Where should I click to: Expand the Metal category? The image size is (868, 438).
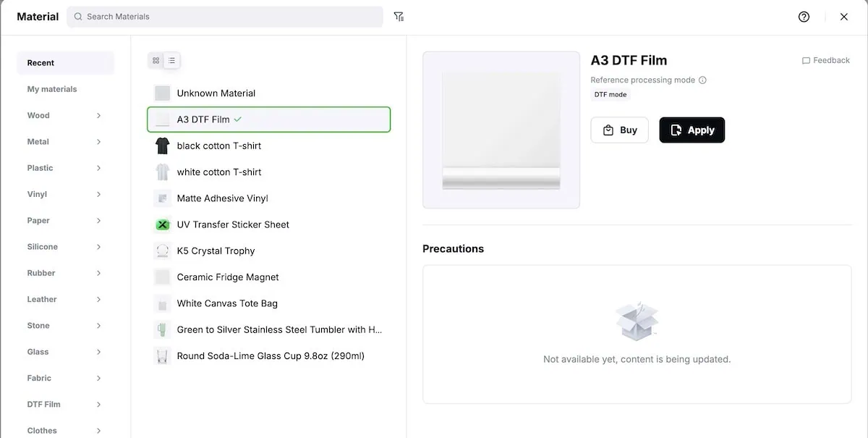coord(65,142)
